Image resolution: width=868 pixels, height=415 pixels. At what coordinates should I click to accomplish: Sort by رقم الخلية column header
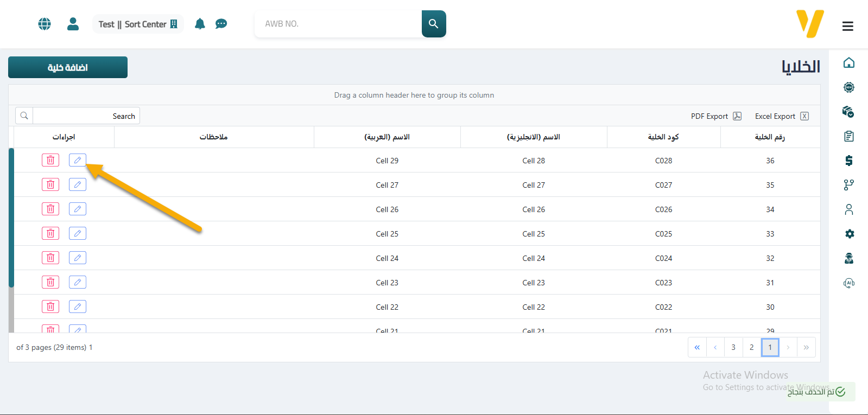(769, 137)
